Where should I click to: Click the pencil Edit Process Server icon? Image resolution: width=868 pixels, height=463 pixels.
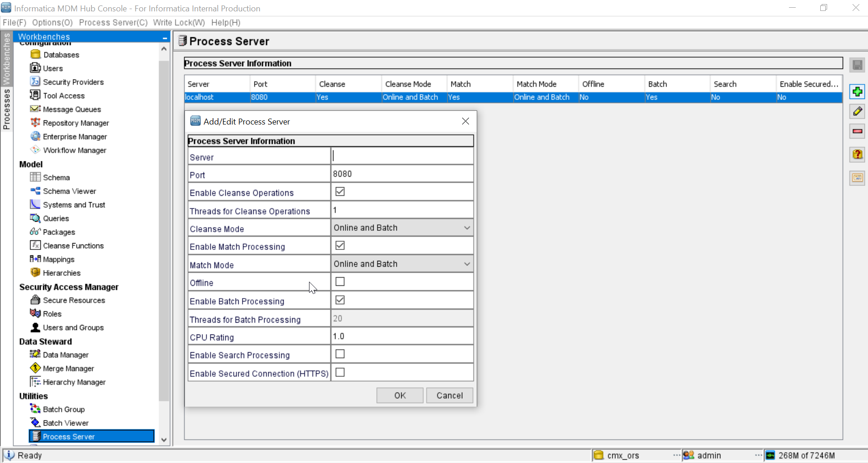(857, 111)
